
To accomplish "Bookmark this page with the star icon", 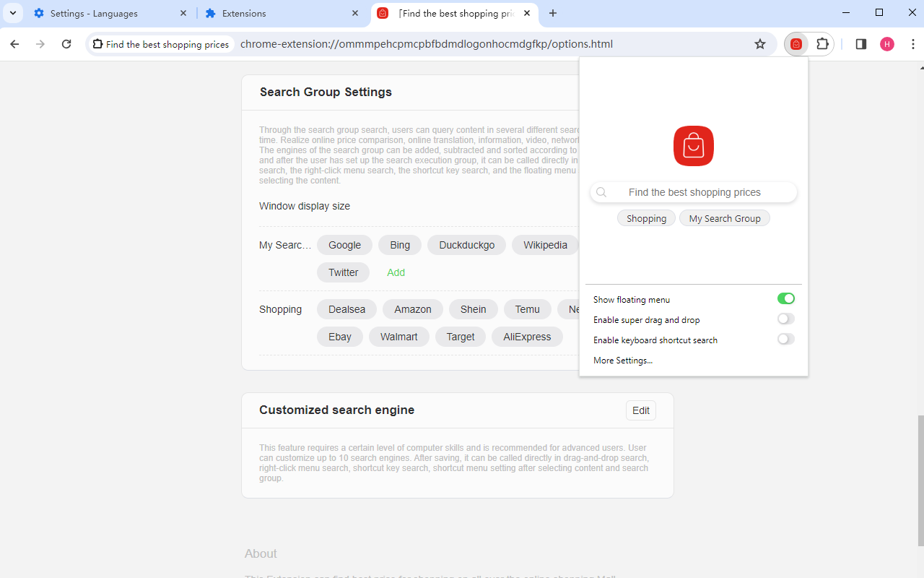I will pyautogui.click(x=760, y=44).
